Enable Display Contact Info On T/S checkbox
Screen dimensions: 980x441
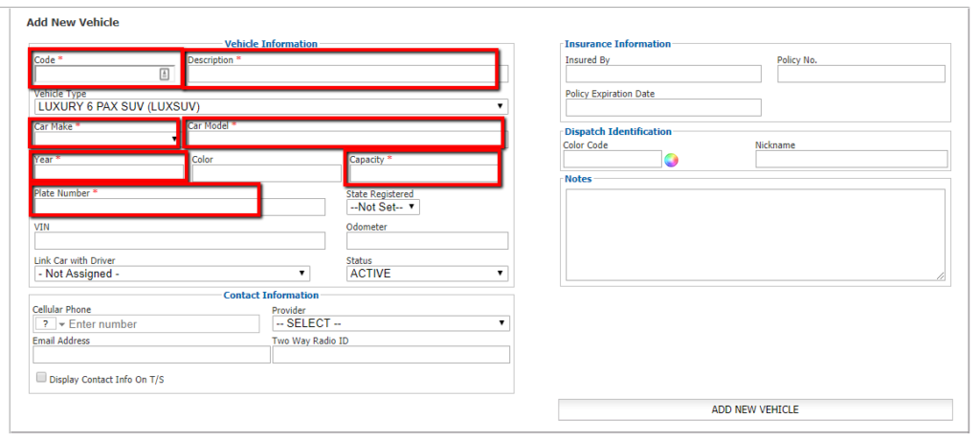pyautogui.click(x=41, y=377)
